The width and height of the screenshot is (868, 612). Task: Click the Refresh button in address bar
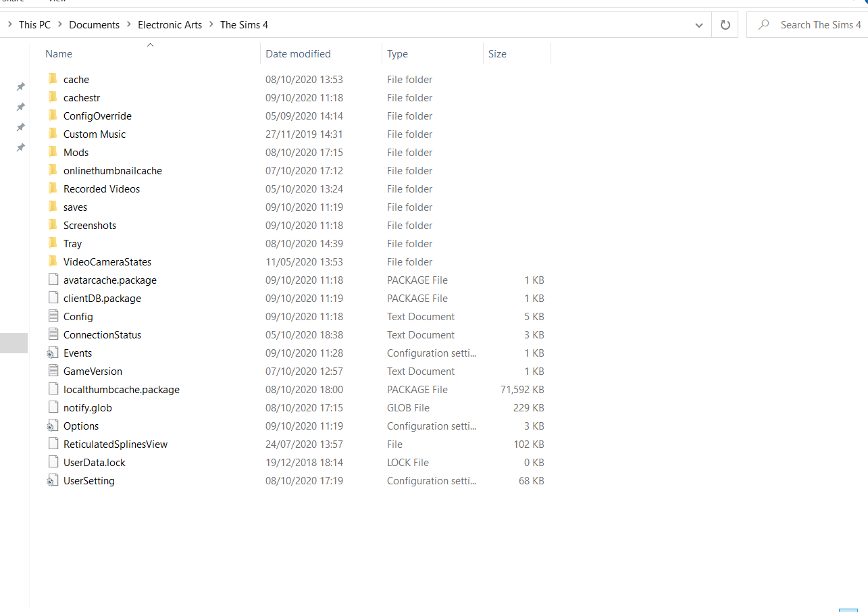click(725, 25)
